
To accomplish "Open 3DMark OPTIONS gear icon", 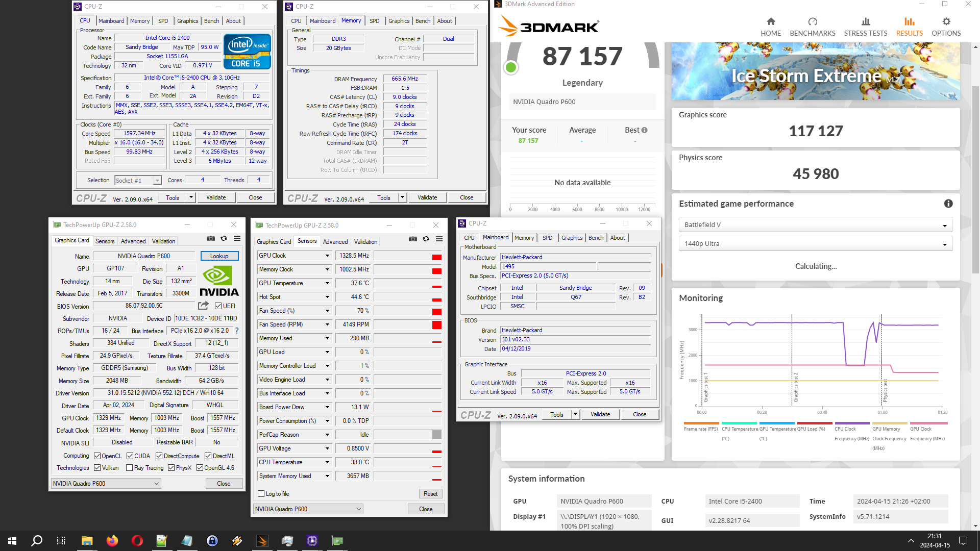I will (x=946, y=21).
